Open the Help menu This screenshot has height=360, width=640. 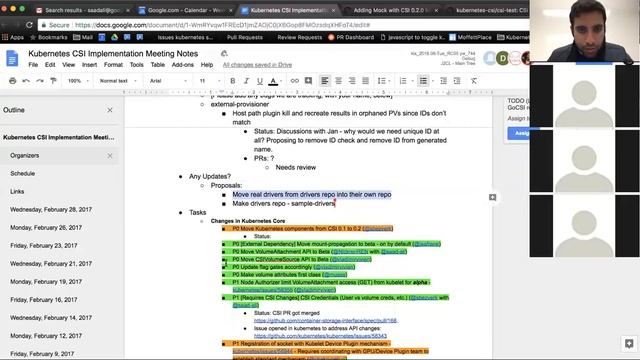[207, 65]
